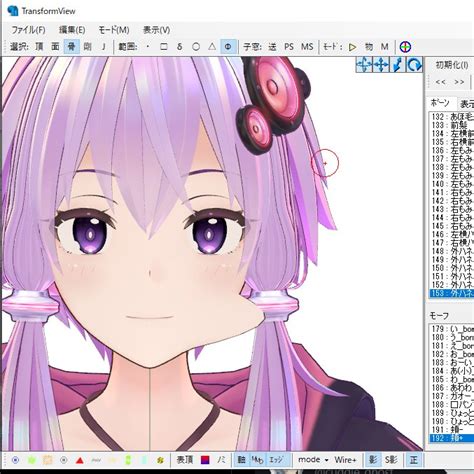Select bone 132 : あほ毛 in list
This screenshot has height=474, width=474.
click(453, 117)
